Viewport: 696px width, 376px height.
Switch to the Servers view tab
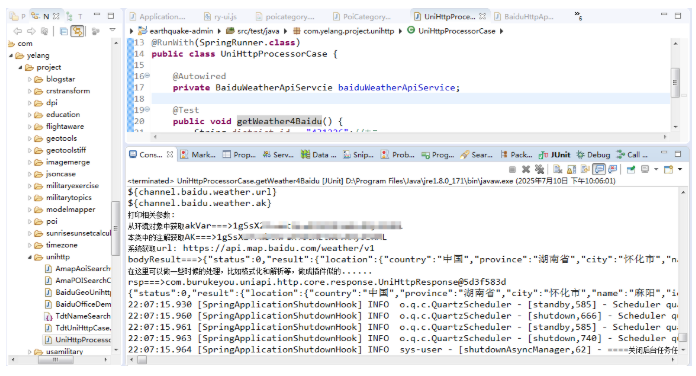(x=278, y=155)
